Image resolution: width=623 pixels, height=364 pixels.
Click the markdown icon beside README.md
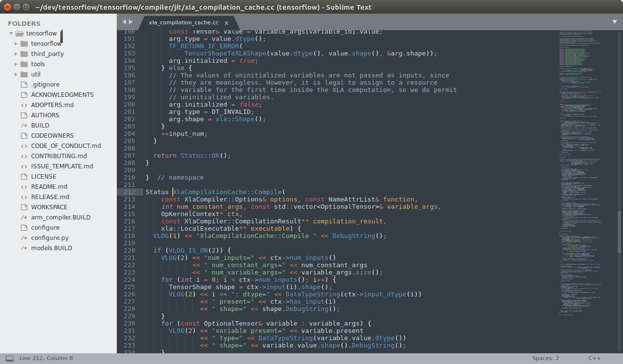23,186
